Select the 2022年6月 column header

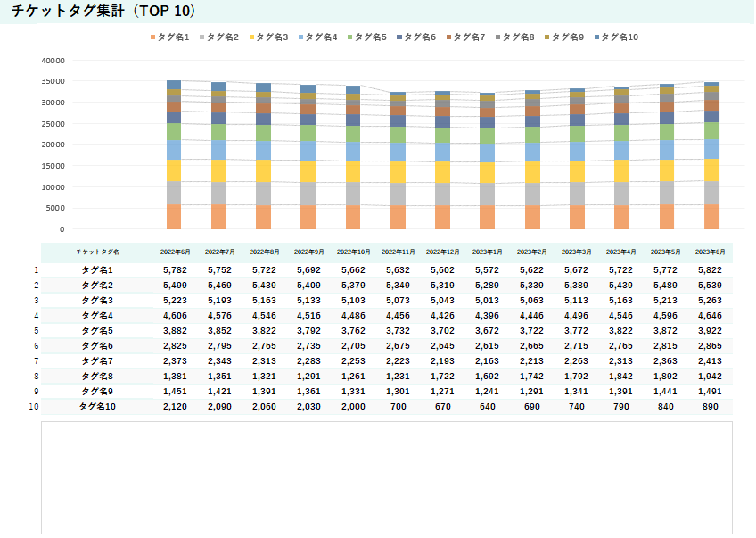[175, 252]
